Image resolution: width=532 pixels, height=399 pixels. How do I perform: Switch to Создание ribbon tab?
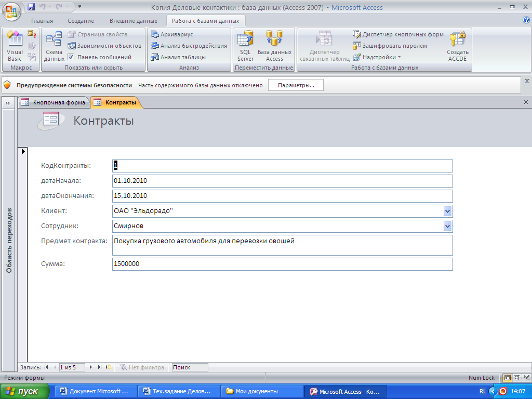[81, 21]
